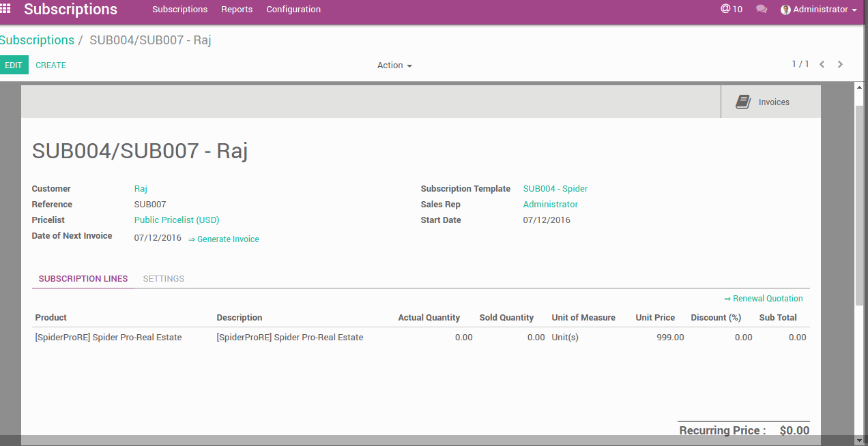This screenshot has height=446, width=868.
Task: Click the 1 / 1 pager counter
Action: (x=800, y=64)
